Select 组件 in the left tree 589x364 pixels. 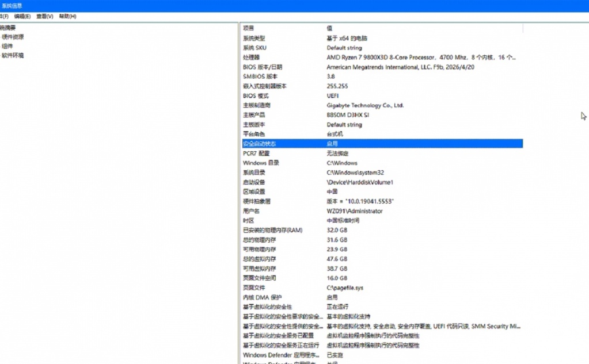(7, 46)
